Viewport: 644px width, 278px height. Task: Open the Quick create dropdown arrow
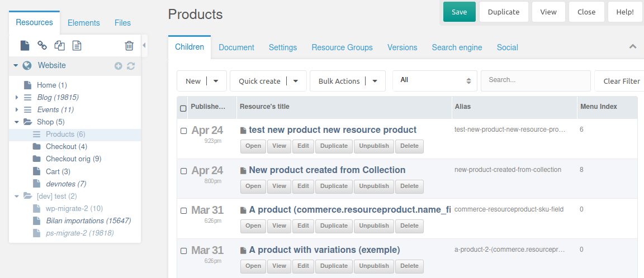click(296, 81)
